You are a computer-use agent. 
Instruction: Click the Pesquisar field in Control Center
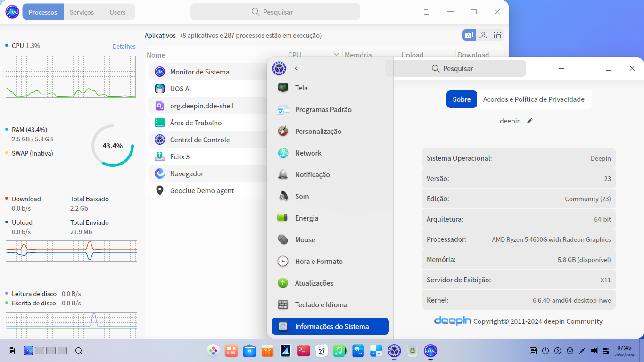[455, 68]
